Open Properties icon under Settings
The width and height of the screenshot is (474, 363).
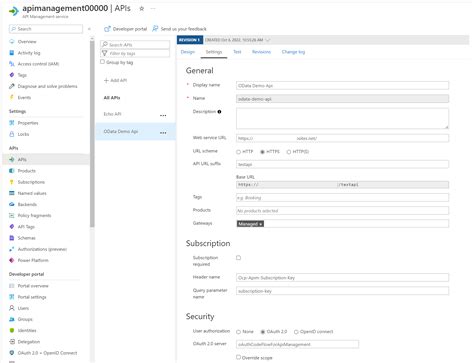coord(12,123)
